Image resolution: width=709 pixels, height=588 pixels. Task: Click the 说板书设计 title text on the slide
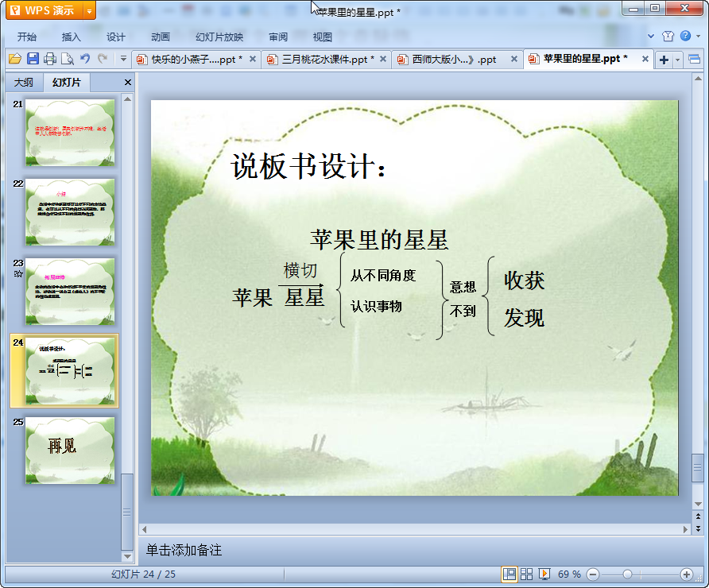(308, 166)
